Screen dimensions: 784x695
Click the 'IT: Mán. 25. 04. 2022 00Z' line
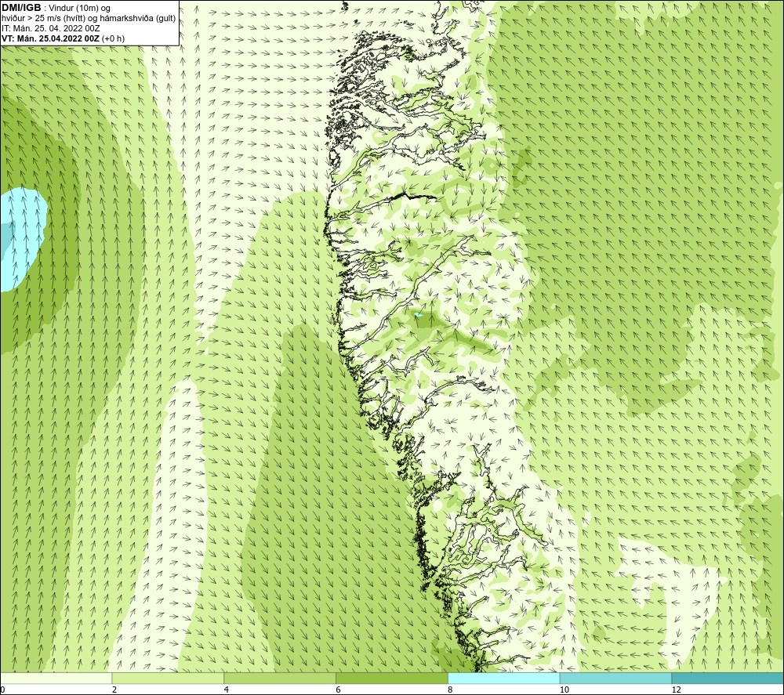tap(50, 28)
